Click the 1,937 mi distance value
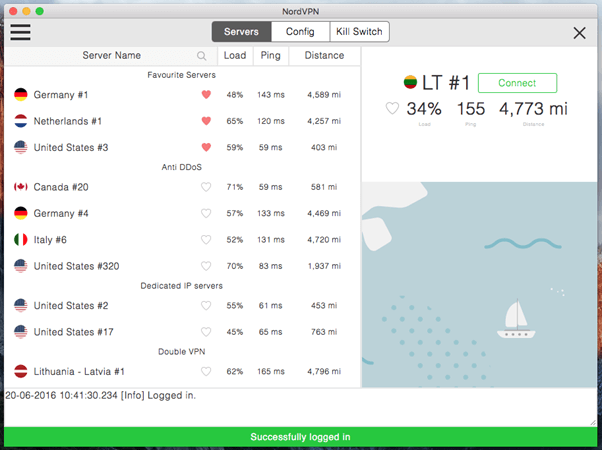The width and height of the screenshot is (602, 450). (x=324, y=266)
